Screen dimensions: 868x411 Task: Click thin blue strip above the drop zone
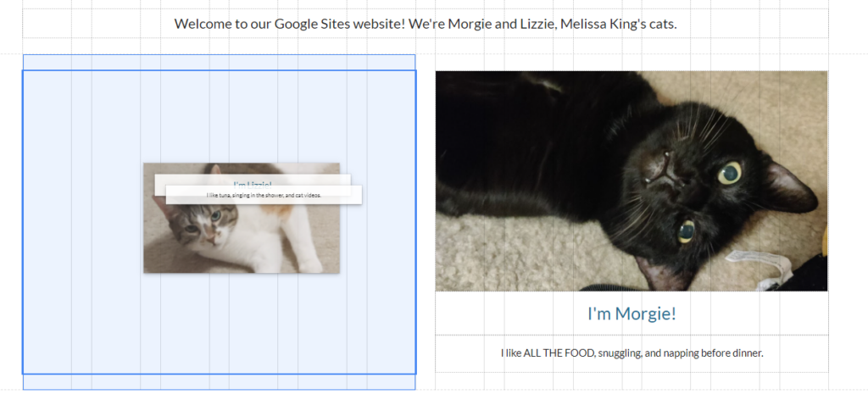point(219,62)
